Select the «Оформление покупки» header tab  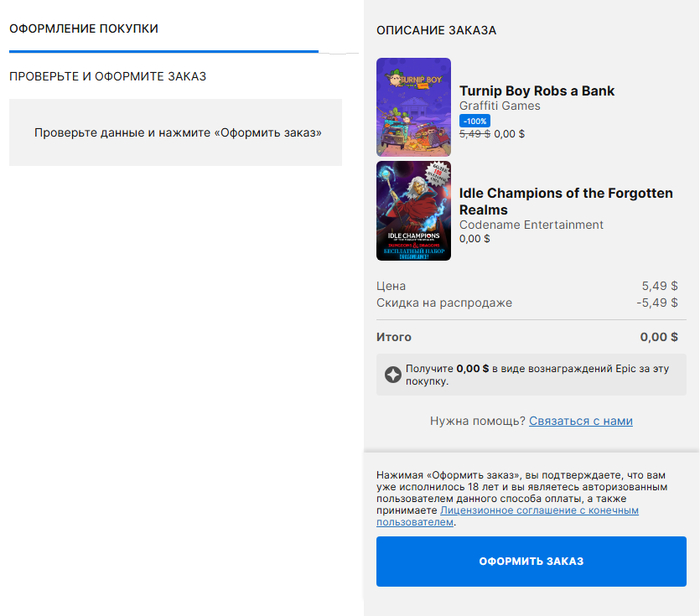pyautogui.click(x=84, y=29)
